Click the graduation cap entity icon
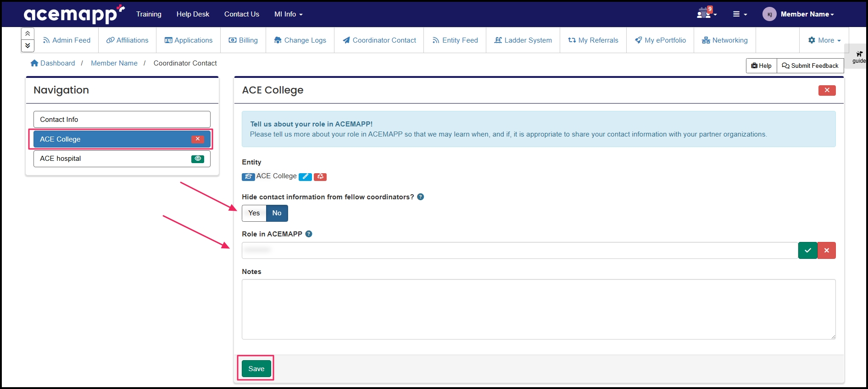 click(248, 177)
